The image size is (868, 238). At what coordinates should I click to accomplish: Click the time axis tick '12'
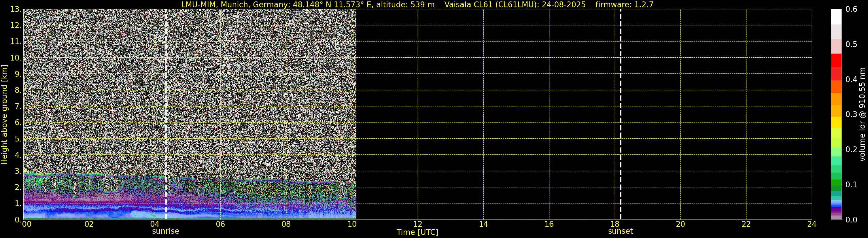(417, 224)
